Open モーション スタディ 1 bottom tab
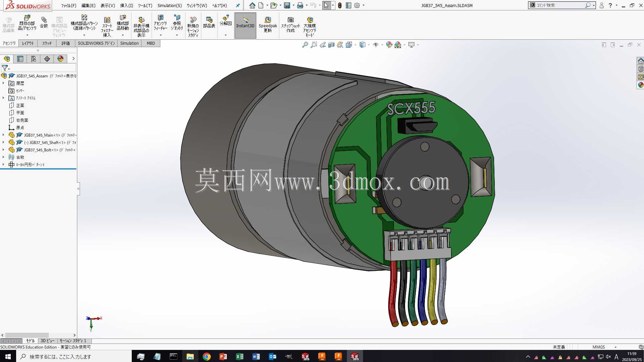 coord(73,341)
